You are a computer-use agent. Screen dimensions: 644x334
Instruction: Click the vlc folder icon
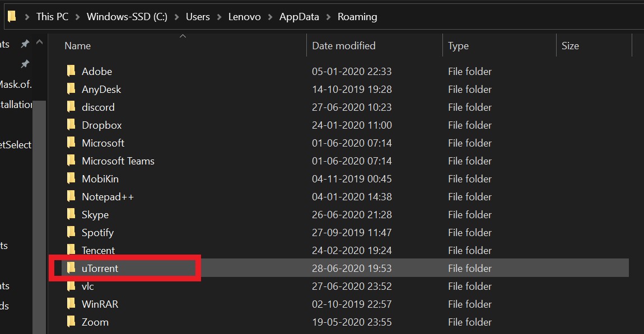click(71, 286)
